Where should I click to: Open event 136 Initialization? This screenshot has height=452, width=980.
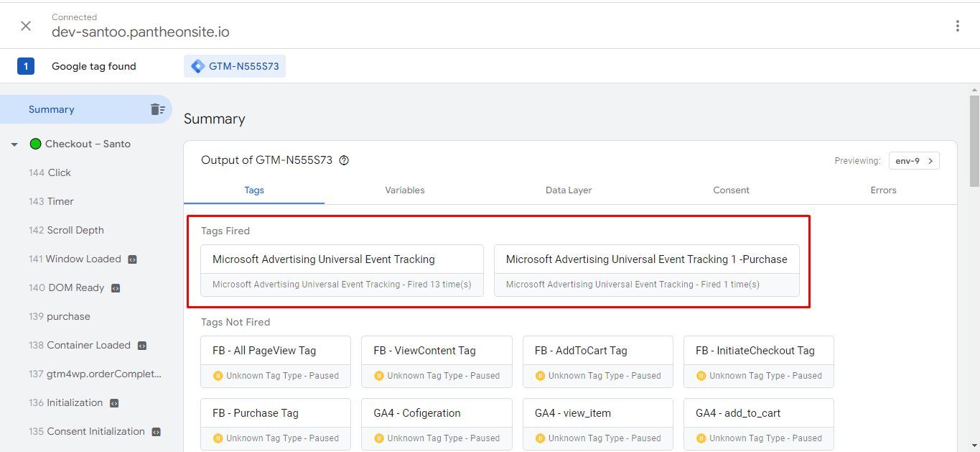click(x=65, y=402)
